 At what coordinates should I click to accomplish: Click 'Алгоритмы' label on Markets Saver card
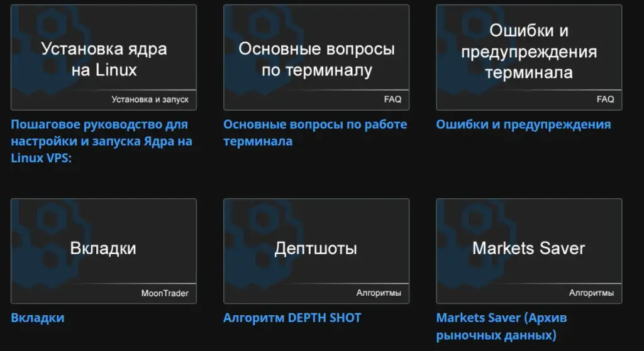click(x=591, y=293)
